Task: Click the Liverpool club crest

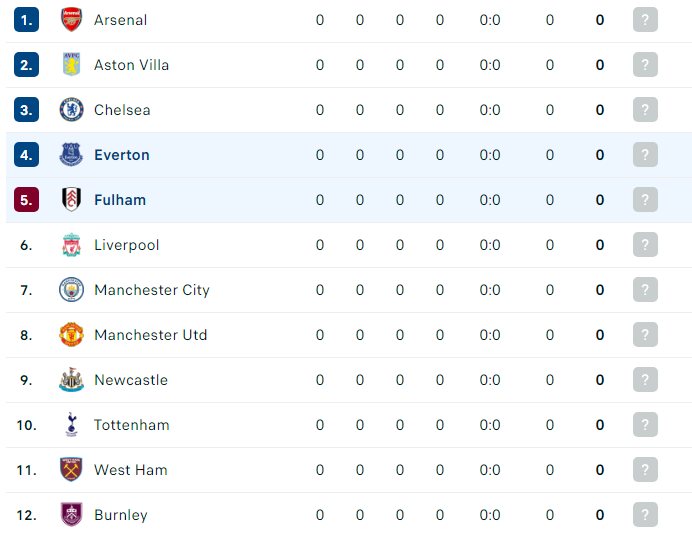Action: [71, 244]
